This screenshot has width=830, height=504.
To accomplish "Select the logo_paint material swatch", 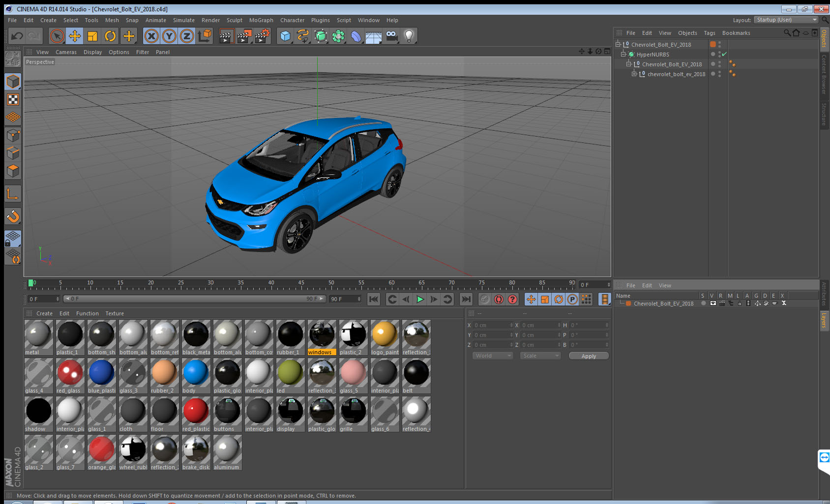I will point(385,337).
